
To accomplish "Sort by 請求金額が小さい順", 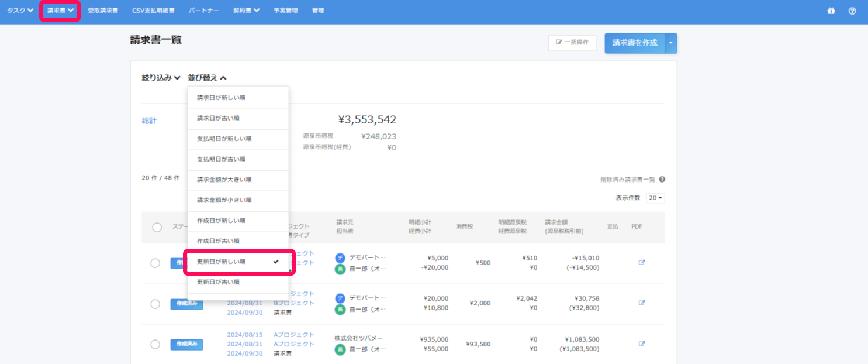I will pos(238,200).
